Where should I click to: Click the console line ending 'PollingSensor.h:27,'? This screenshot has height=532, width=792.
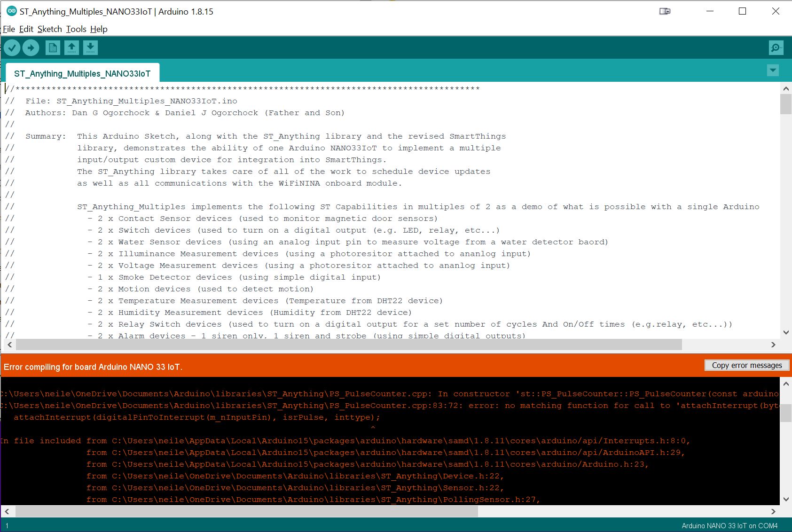[313, 500]
